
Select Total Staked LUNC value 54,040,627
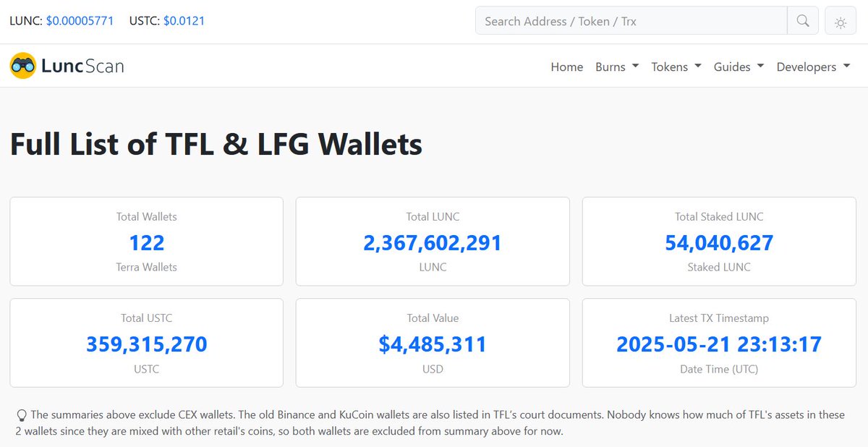(x=719, y=242)
